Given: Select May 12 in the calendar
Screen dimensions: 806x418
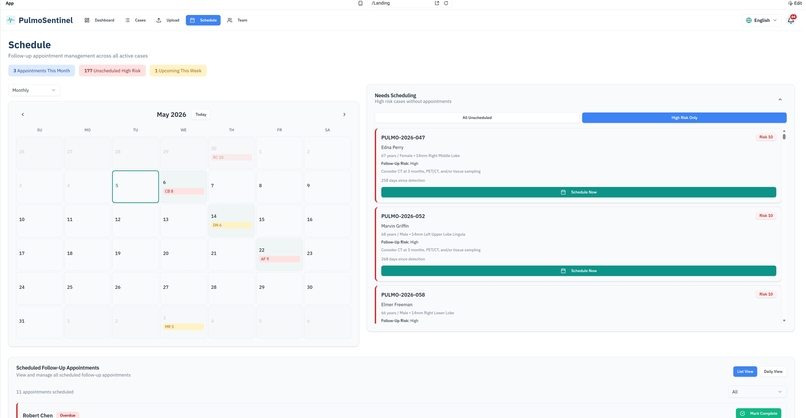Looking at the screenshot, I should 135,220.
